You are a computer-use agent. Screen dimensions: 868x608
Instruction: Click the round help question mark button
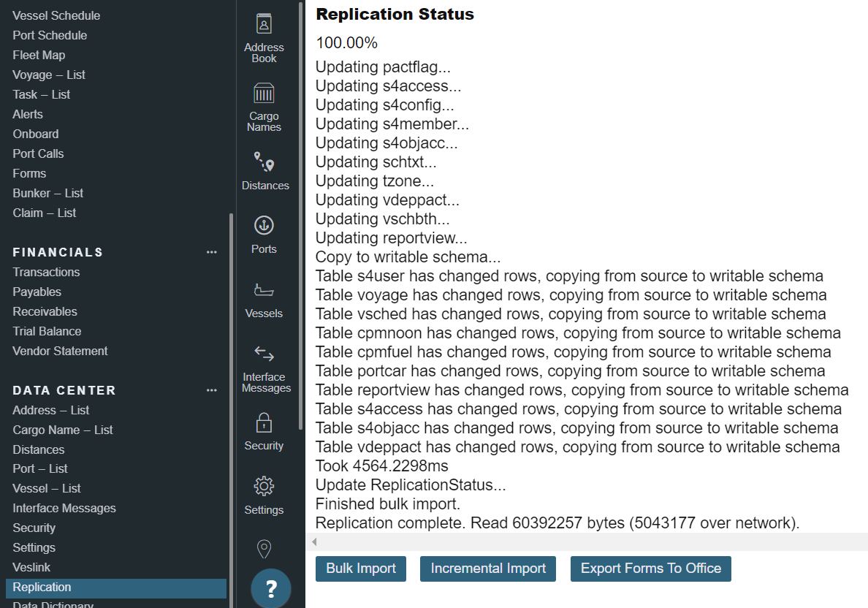pos(271,588)
